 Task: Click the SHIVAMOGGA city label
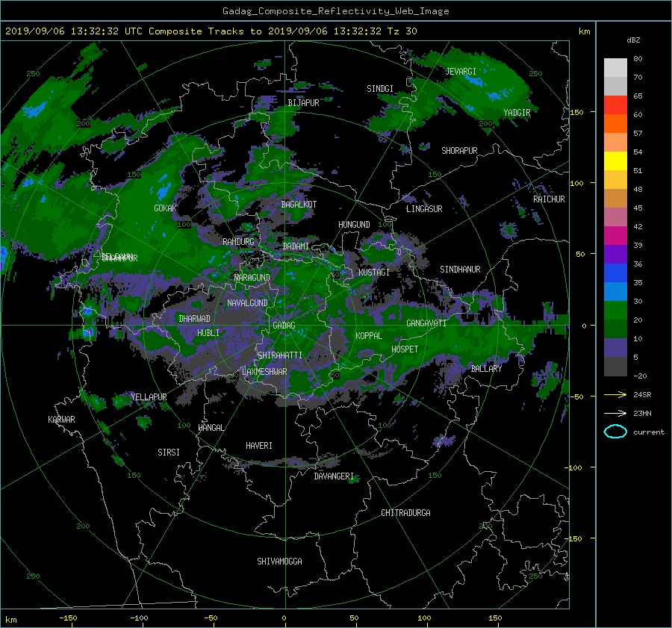279,562
